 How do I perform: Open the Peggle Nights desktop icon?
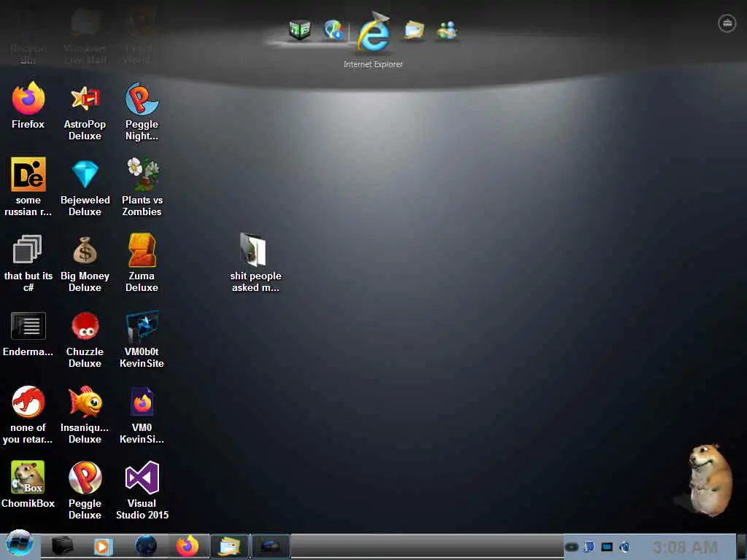coord(142,112)
